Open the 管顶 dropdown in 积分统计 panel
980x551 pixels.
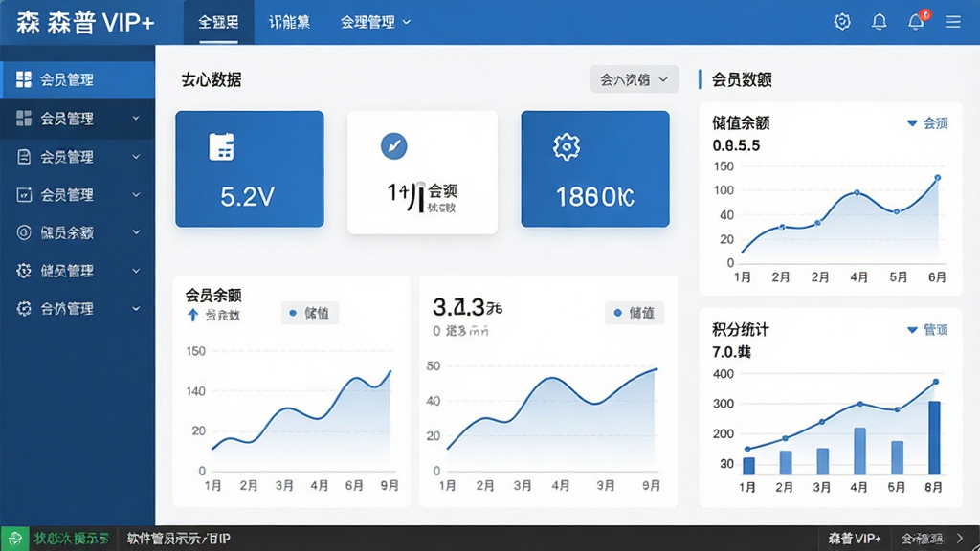(926, 330)
